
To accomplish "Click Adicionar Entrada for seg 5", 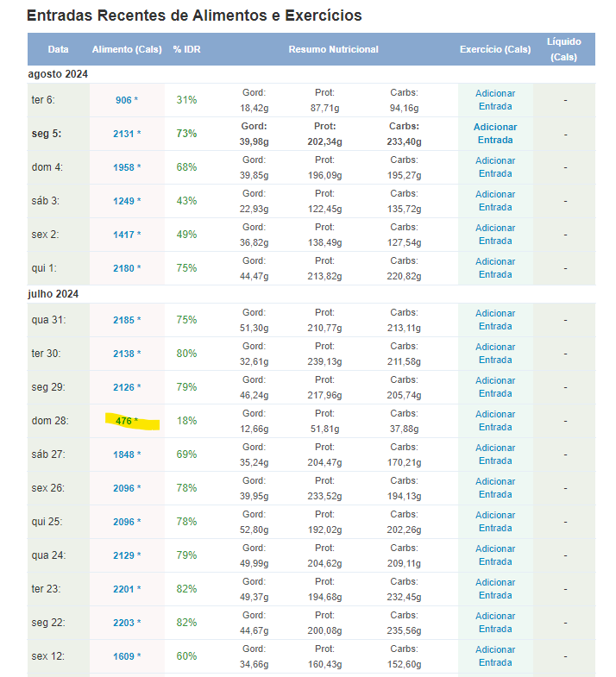I will 495,134.
